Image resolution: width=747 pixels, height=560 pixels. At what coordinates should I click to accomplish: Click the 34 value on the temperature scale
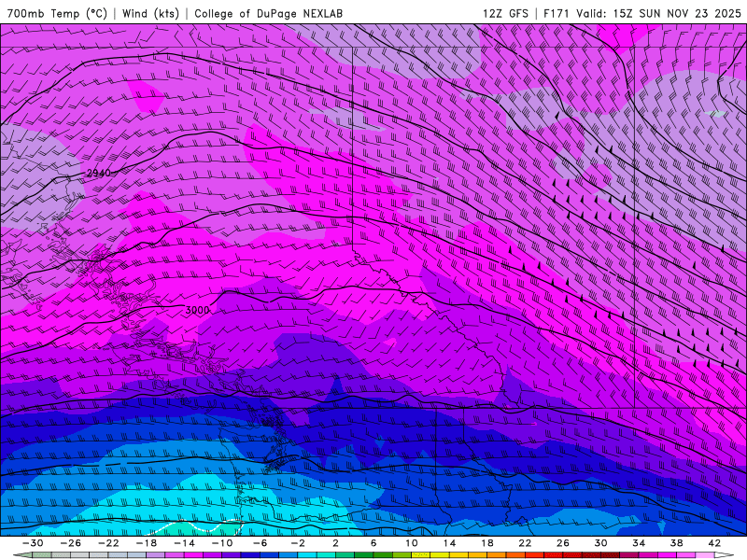click(x=639, y=543)
